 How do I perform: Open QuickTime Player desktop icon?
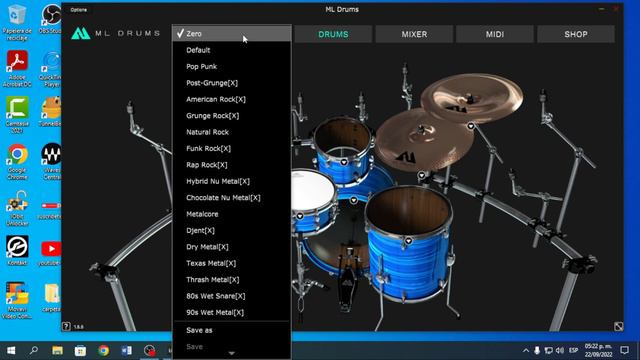click(x=51, y=69)
